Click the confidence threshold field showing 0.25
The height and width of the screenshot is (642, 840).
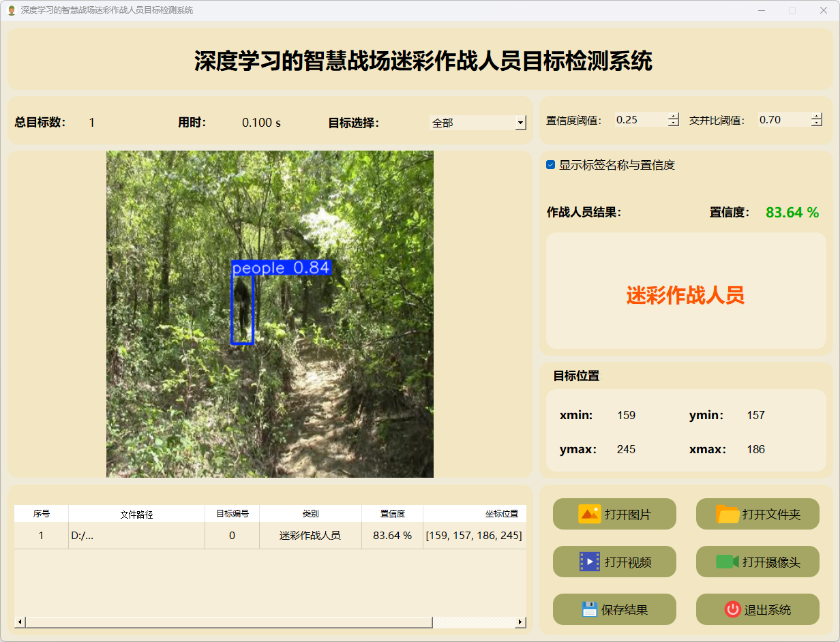(x=640, y=120)
